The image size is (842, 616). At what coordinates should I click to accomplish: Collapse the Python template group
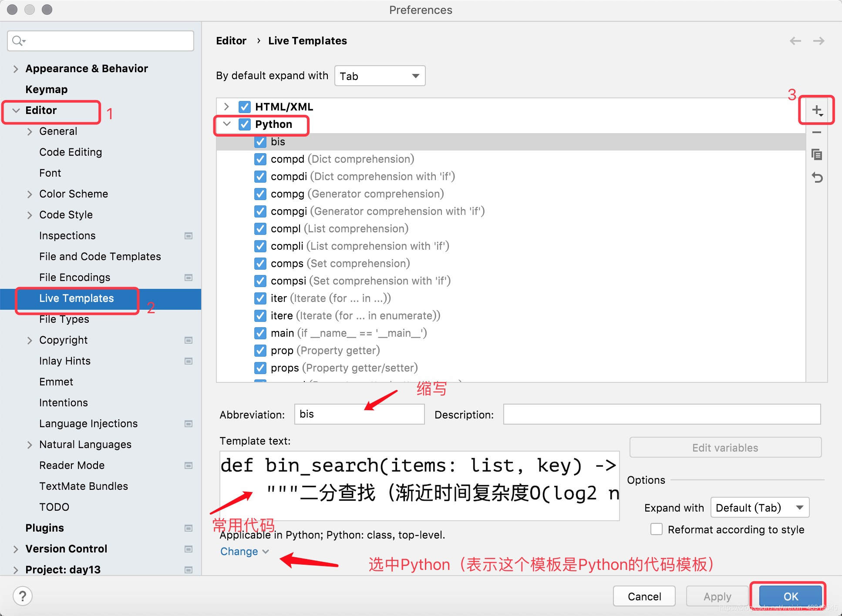click(x=227, y=124)
